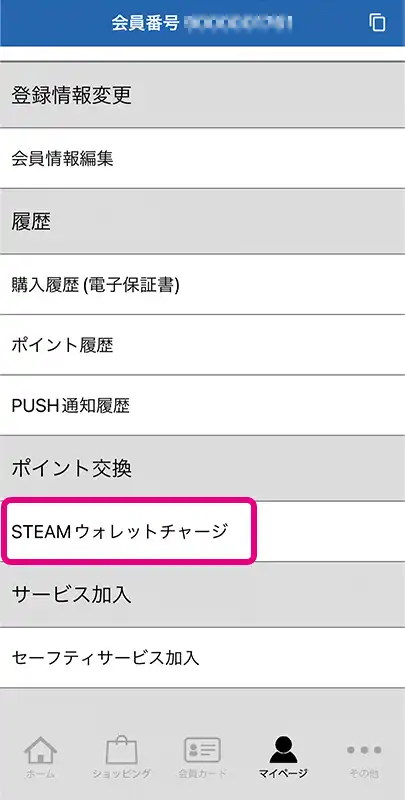Viewport: 405px width, 800px height.
Task: Click the 登録情報変更 section header
Action: click(x=202, y=95)
